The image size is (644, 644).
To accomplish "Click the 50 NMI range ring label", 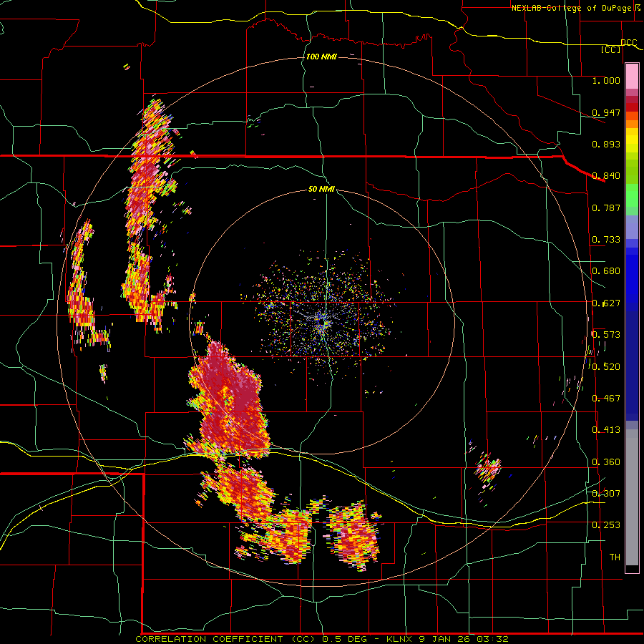I will 321,189.
